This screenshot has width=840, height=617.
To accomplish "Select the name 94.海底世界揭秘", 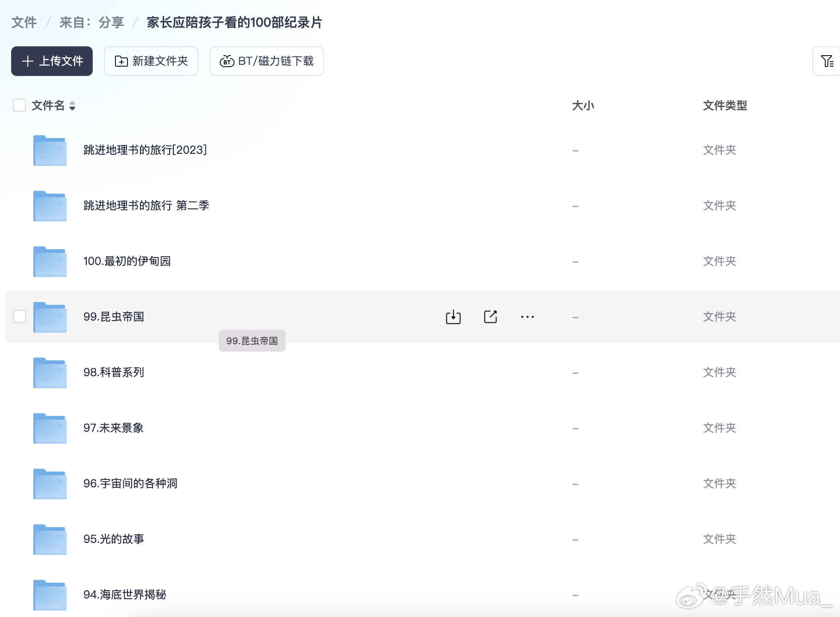I will click(125, 595).
